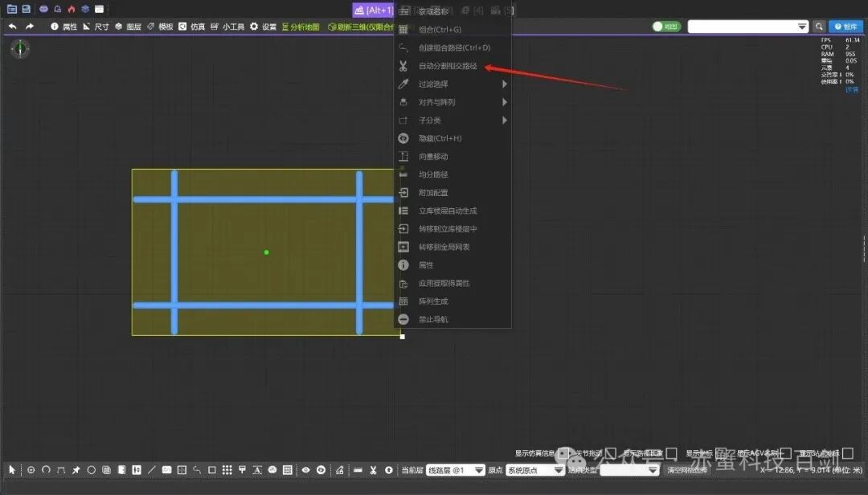Open the empty dropdown beside 清空网格选择
Viewport: 868px width, 495px height.
[629, 470]
